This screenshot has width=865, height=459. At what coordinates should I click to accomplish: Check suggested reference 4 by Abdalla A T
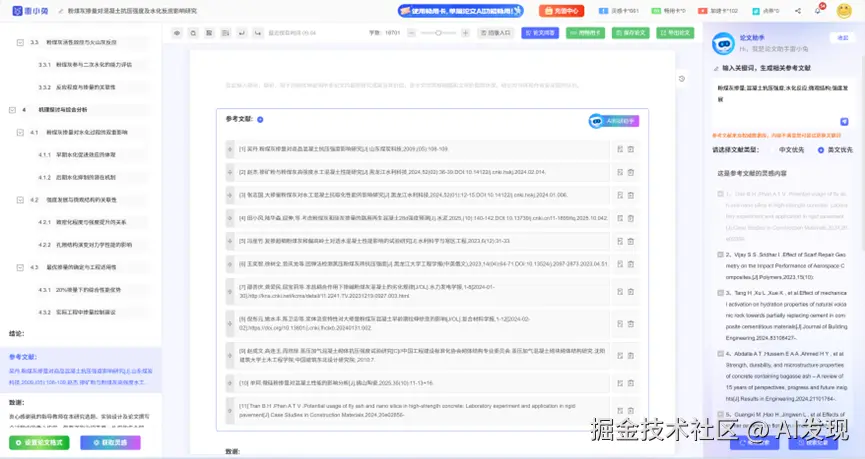(720, 354)
